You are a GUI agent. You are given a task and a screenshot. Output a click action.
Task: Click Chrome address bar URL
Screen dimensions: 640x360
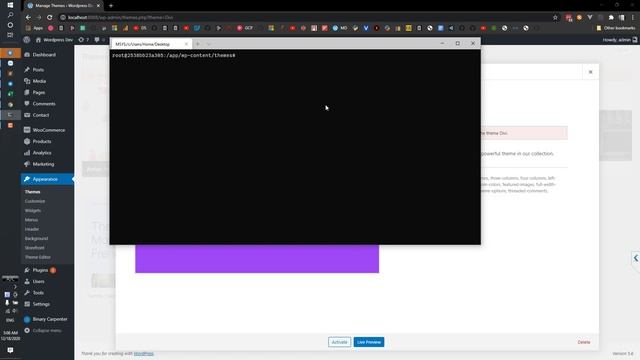point(120,18)
